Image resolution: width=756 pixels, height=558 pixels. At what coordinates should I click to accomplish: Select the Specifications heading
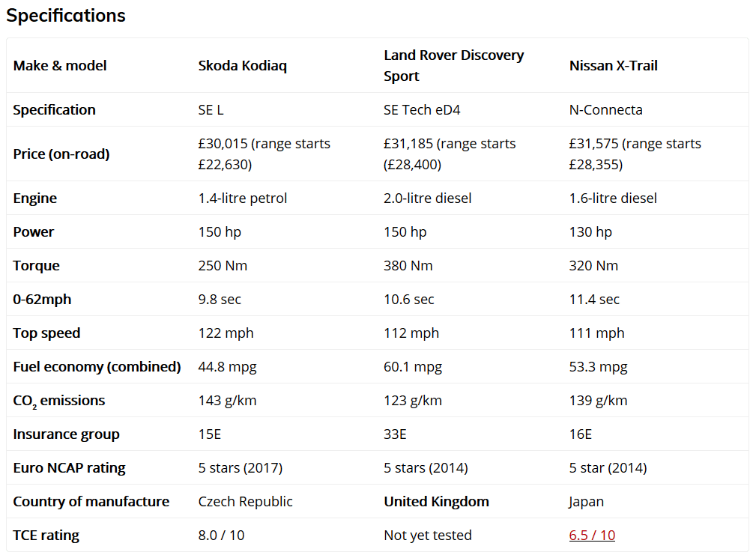pos(66,16)
